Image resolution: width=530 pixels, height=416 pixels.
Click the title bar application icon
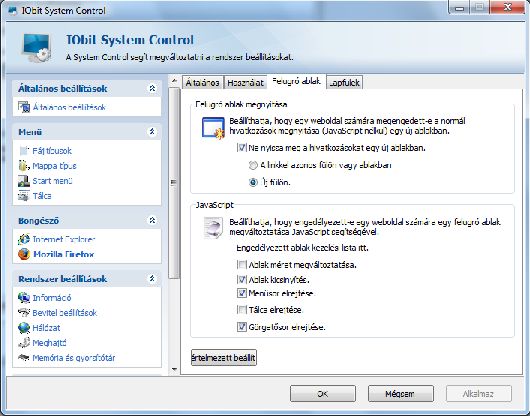click(13, 11)
